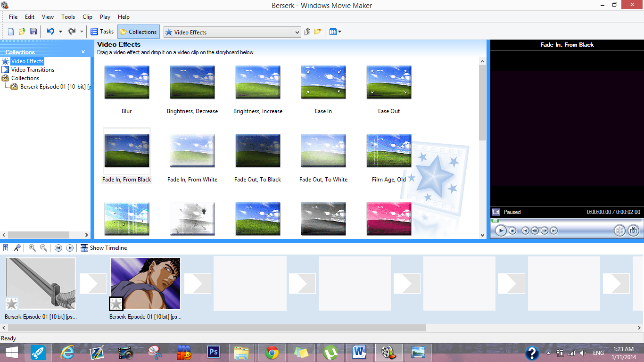The image size is (644, 362).
Task: Open the Play menu
Action: (105, 16)
